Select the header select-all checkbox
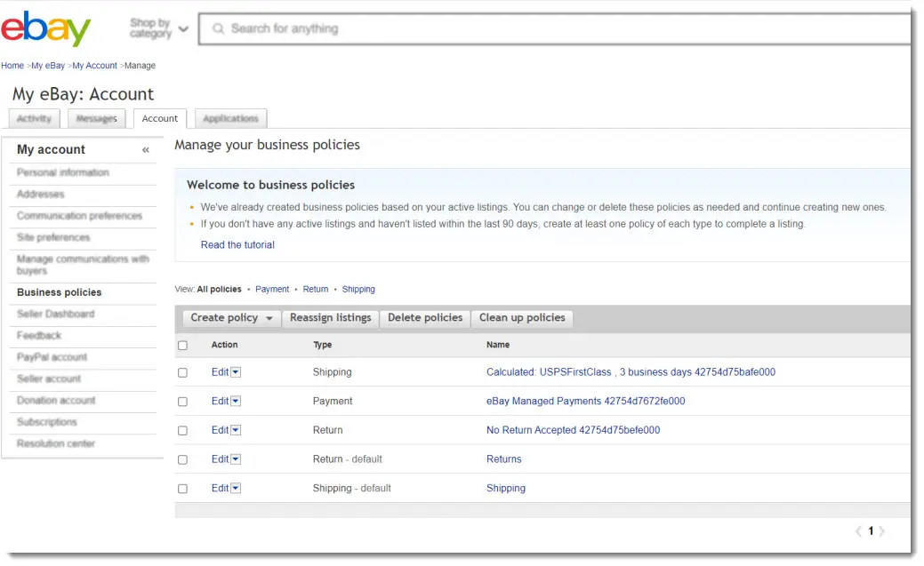The width and height of the screenshot is (924, 566). [x=182, y=345]
